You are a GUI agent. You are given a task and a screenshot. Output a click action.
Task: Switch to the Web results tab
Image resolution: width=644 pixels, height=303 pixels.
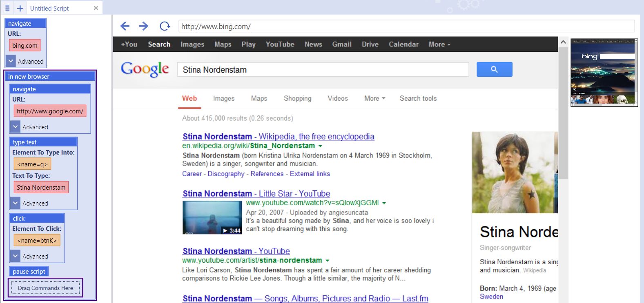(189, 98)
